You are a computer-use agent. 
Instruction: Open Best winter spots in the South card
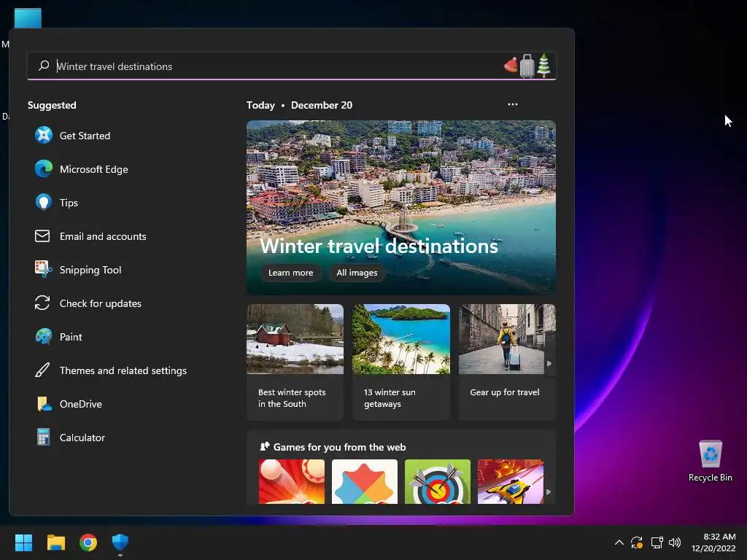pyautogui.click(x=295, y=362)
